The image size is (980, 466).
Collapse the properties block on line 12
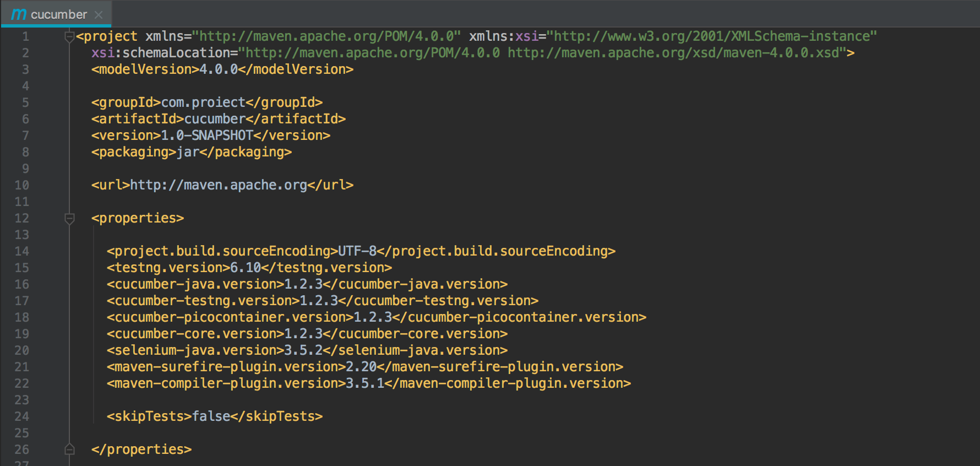tap(69, 219)
